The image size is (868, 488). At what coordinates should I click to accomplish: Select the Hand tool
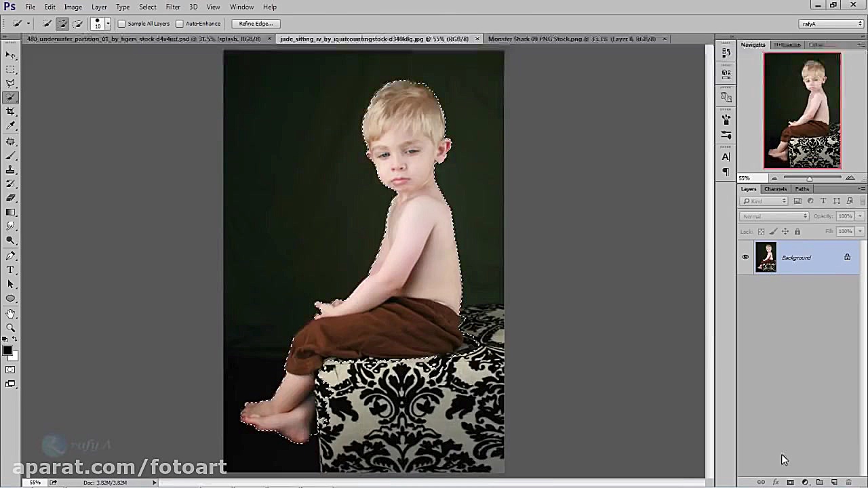click(x=11, y=314)
